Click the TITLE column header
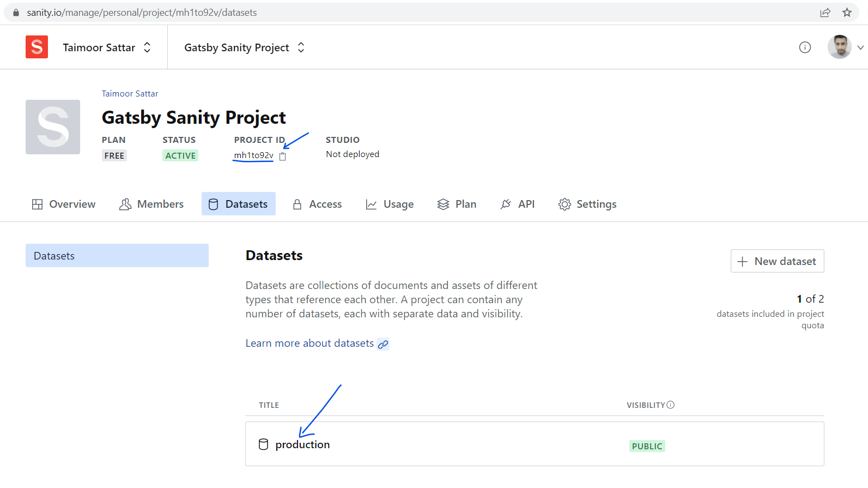The width and height of the screenshot is (868, 488). tap(269, 405)
